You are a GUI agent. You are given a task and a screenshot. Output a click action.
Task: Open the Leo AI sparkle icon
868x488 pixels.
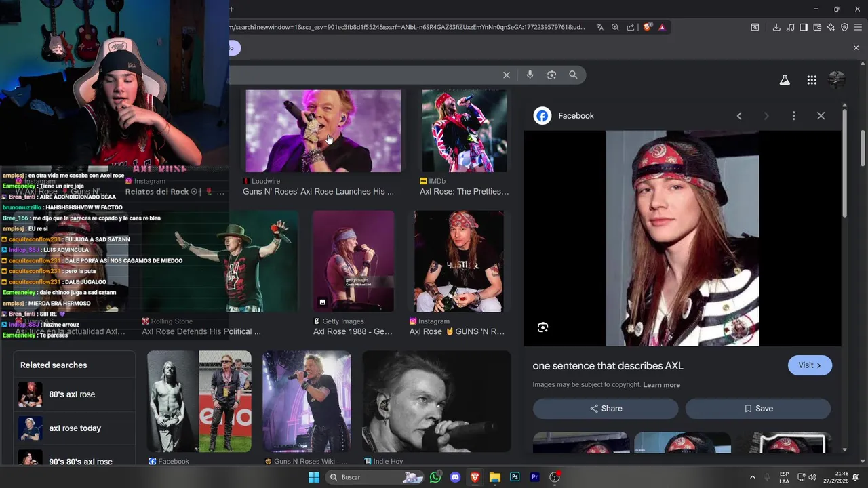click(831, 27)
